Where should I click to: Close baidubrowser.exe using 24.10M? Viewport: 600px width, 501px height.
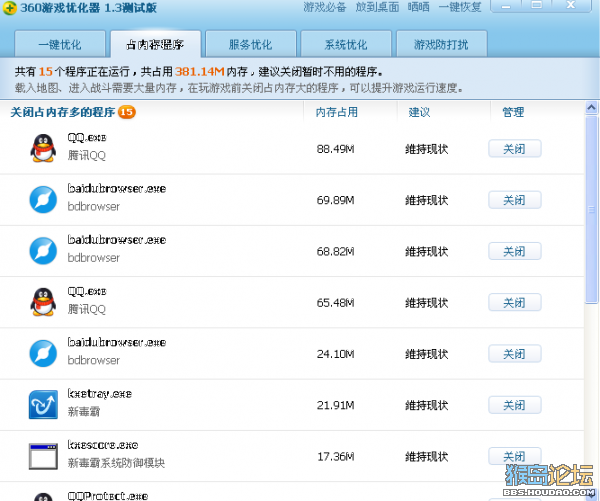point(515,354)
